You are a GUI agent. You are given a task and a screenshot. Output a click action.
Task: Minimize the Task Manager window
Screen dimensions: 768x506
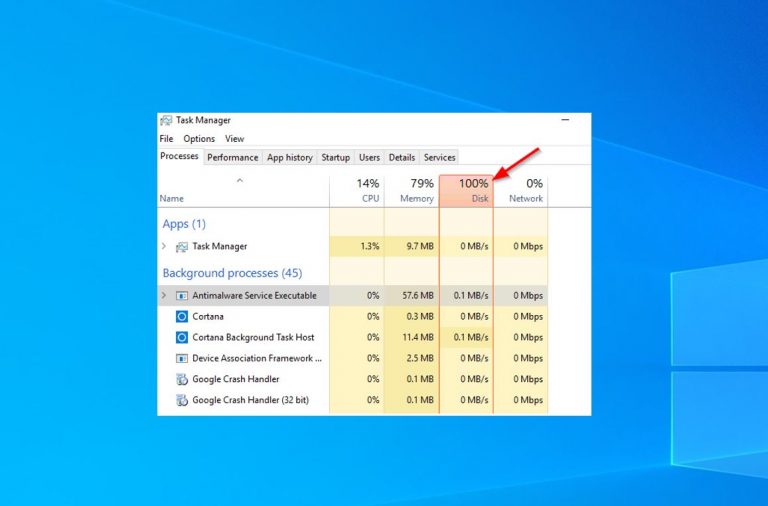565,120
